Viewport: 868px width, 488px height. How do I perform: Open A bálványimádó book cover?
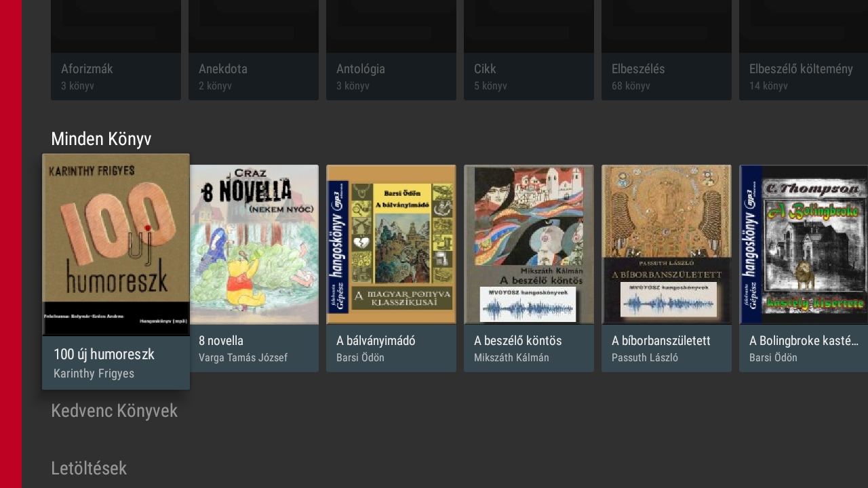coord(391,245)
